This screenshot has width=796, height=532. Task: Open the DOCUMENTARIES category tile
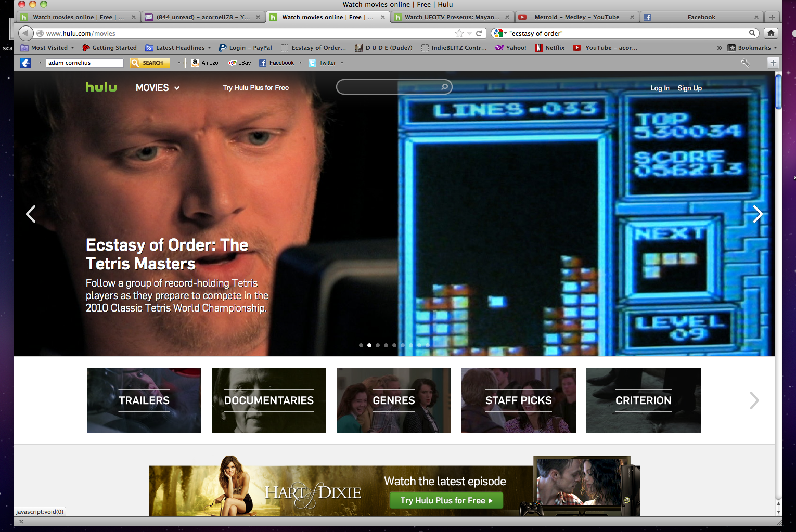click(x=269, y=400)
